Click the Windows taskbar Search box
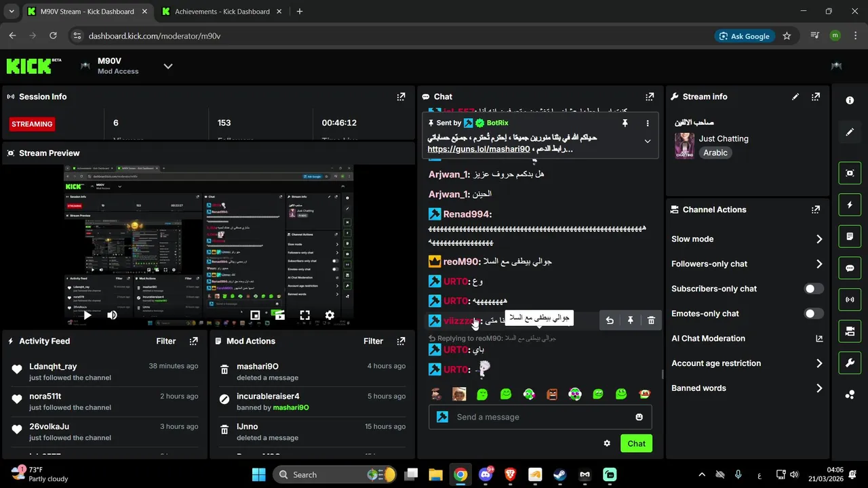The width and height of the screenshot is (868, 488). (x=336, y=474)
